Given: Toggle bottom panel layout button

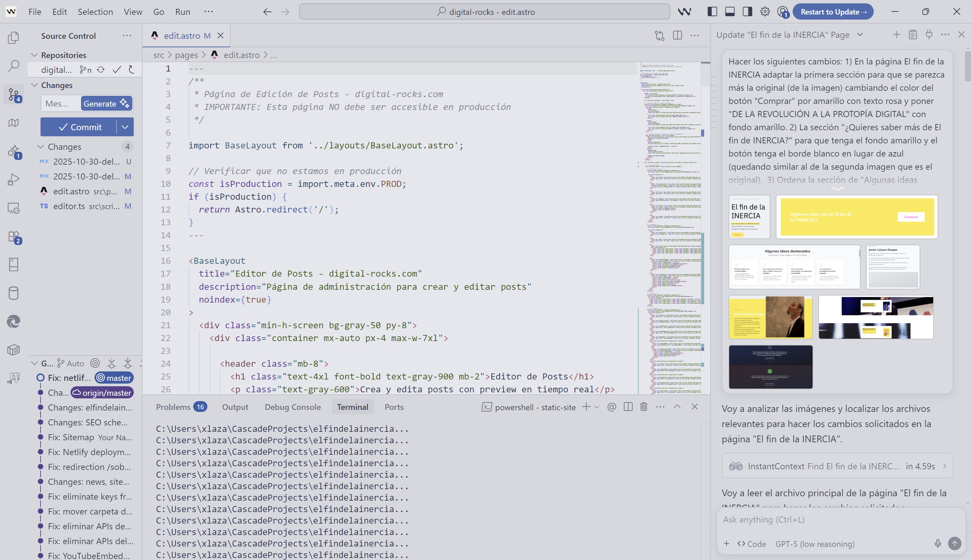Looking at the screenshot, I should pyautogui.click(x=730, y=11).
